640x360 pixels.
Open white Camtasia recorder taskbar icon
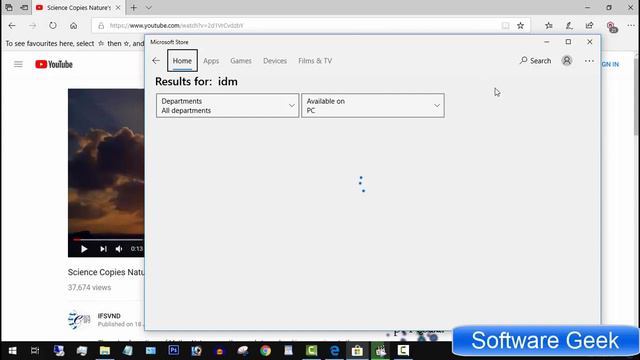pyautogui.click(x=403, y=351)
